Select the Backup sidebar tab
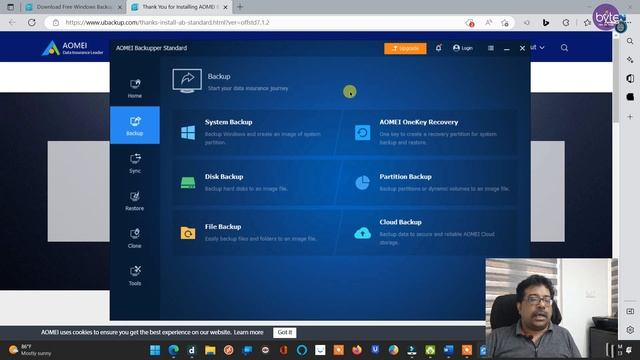This screenshot has height=360, width=640. (135, 125)
